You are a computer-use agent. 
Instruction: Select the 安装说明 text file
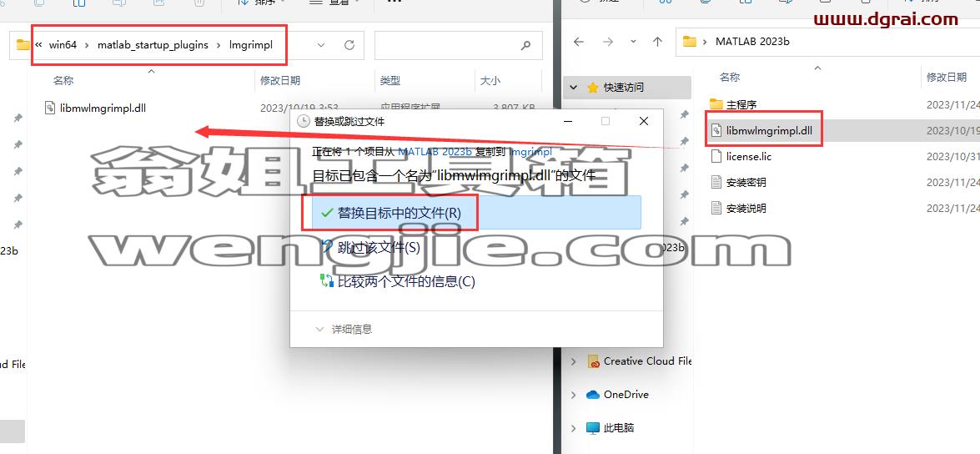pyautogui.click(x=746, y=209)
